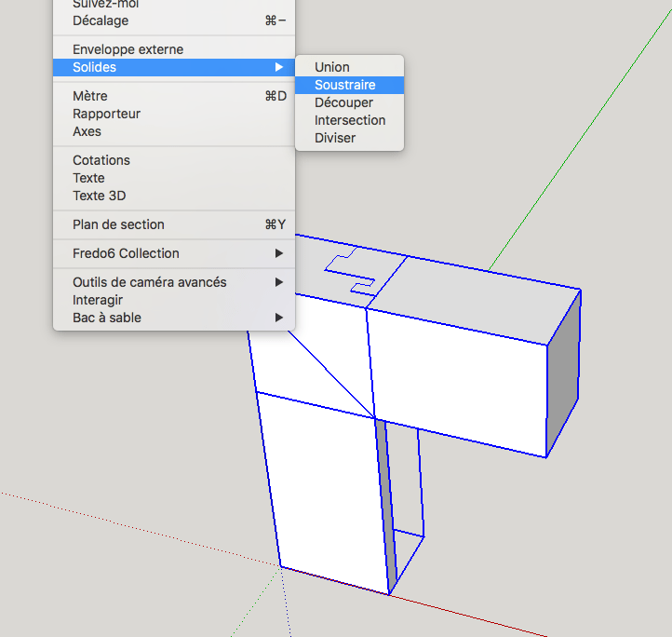
Task: Expand Bac à sable arrow
Action: tap(279, 318)
